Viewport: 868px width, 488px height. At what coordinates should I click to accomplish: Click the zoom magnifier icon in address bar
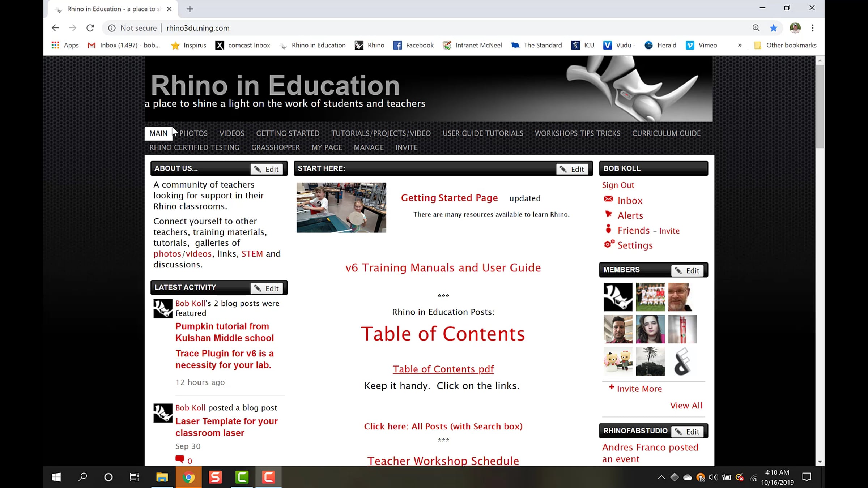(756, 28)
